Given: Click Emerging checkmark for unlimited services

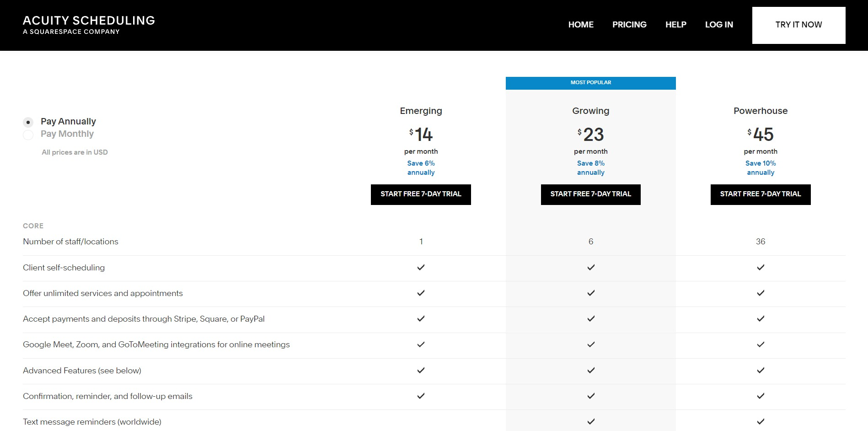Looking at the screenshot, I should click(421, 293).
